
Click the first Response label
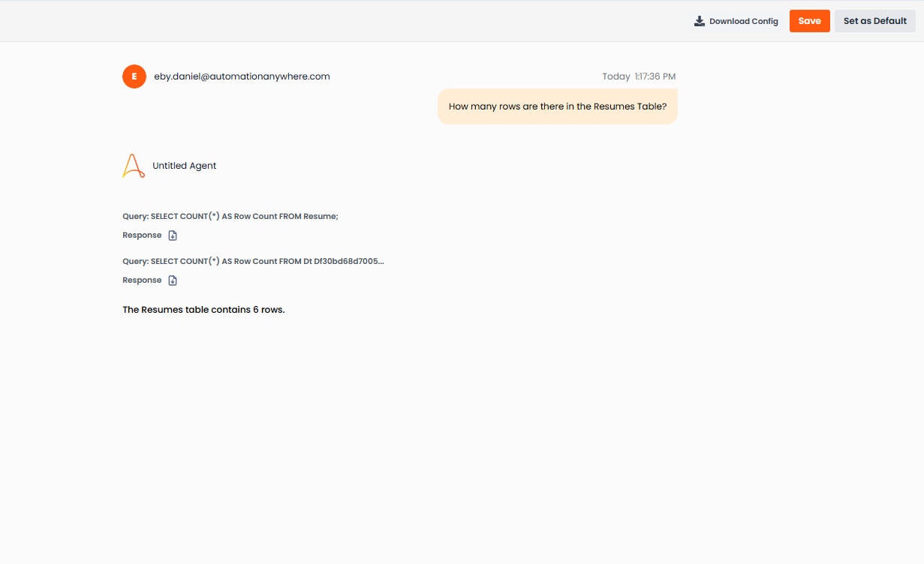pyautogui.click(x=141, y=235)
